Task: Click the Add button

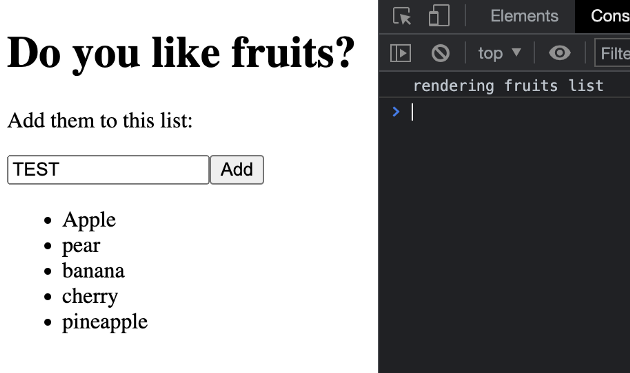Action: click(237, 170)
